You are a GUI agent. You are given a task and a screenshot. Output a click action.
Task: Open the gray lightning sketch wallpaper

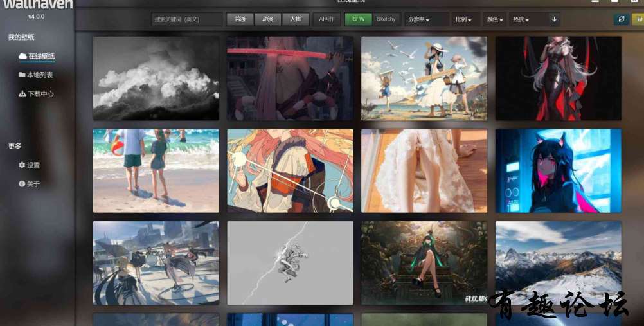pos(290,263)
